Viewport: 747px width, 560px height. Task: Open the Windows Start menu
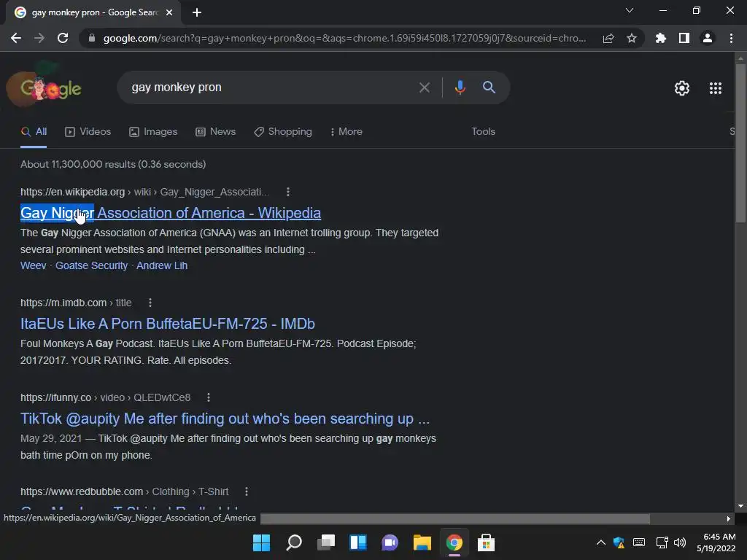coord(261,542)
